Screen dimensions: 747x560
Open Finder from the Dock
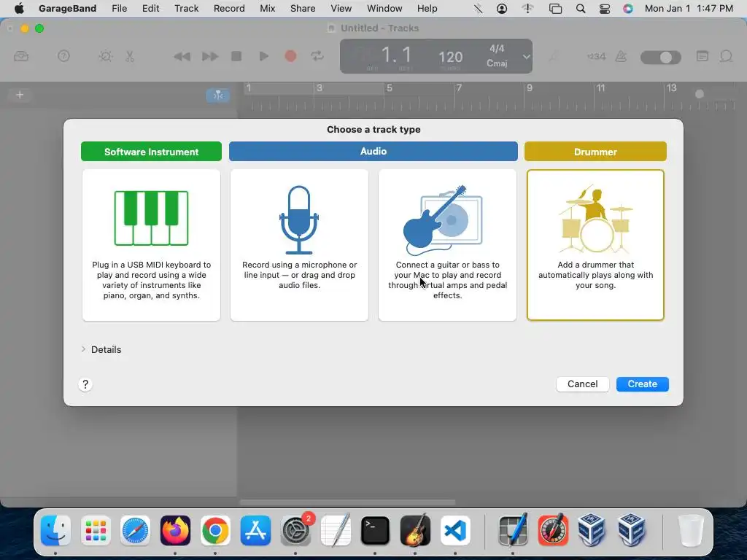pos(55,530)
